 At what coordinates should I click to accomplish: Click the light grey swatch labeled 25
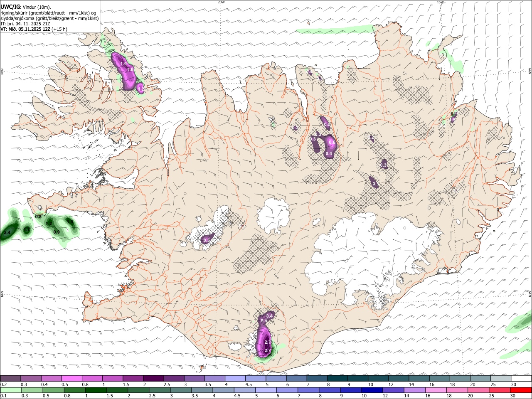coord(501,378)
